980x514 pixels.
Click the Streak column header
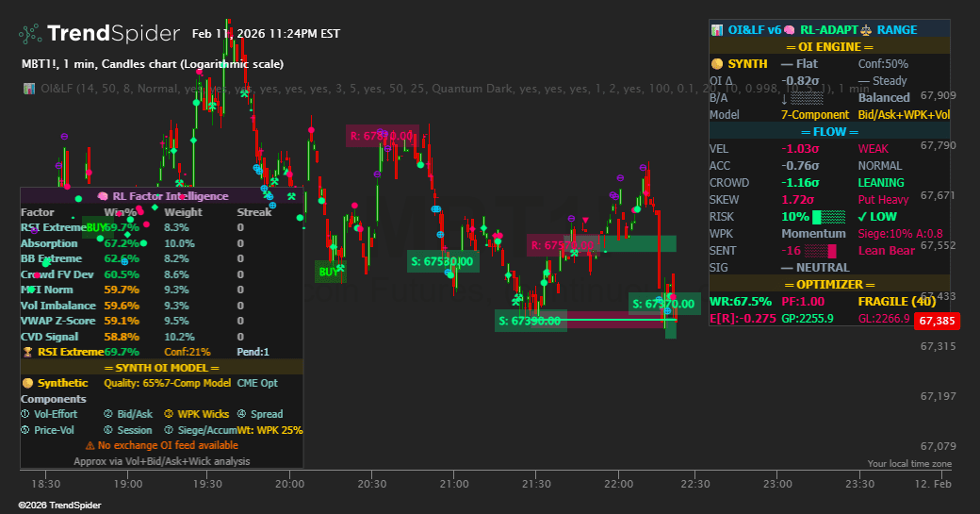[x=254, y=212]
